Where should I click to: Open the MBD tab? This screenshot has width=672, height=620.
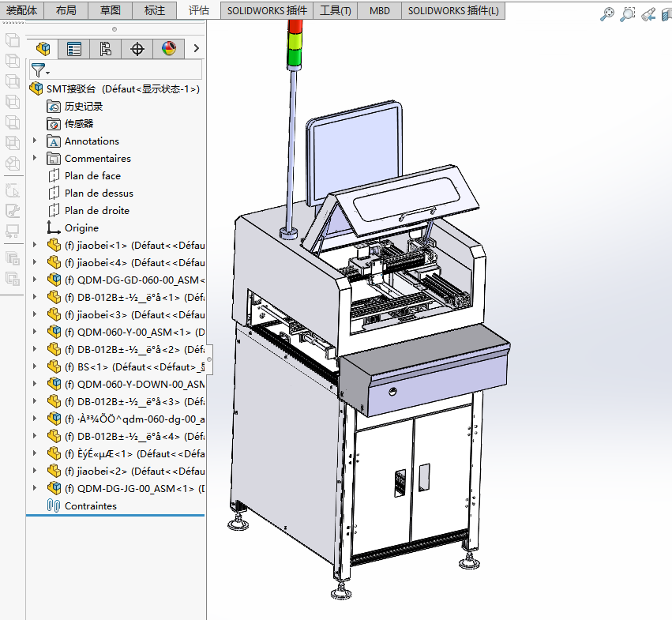pyautogui.click(x=380, y=11)
